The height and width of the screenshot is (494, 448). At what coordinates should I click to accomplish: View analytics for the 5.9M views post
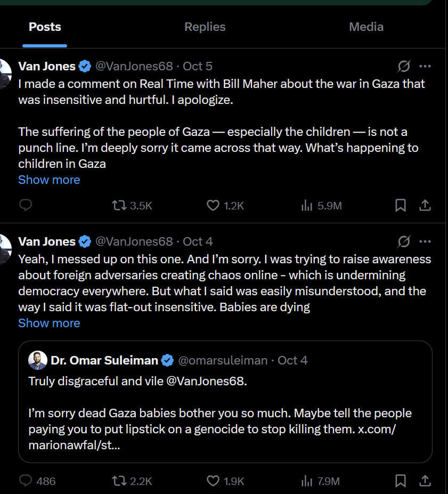click(x=307, y=205)
